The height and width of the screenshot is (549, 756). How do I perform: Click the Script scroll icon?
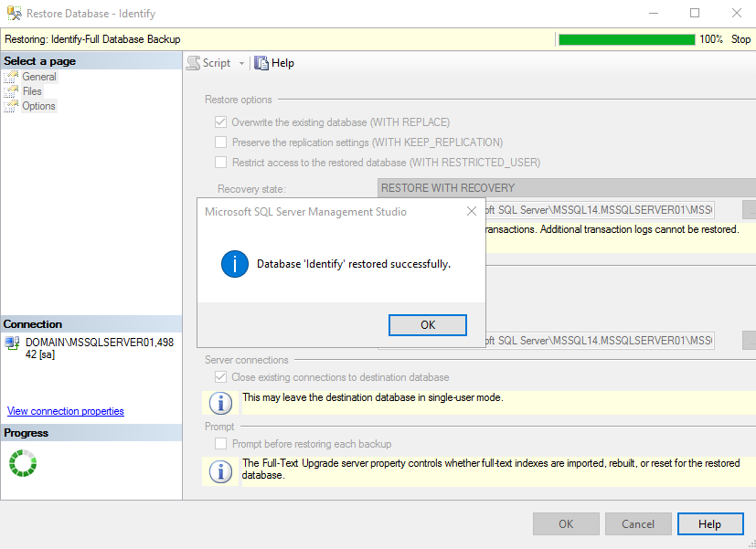(x=193, y=63)
